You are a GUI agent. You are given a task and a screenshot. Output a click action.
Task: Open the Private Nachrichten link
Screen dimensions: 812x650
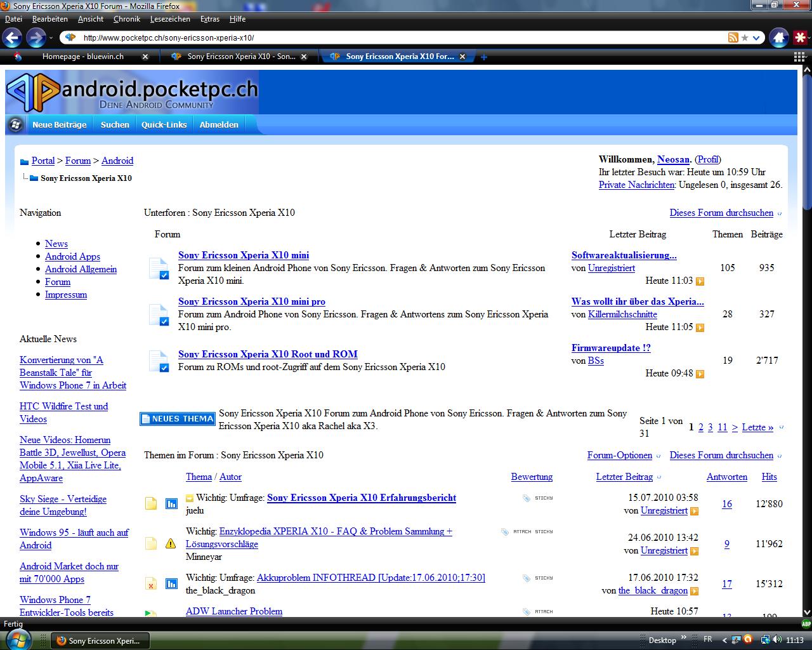coord(636,185)
